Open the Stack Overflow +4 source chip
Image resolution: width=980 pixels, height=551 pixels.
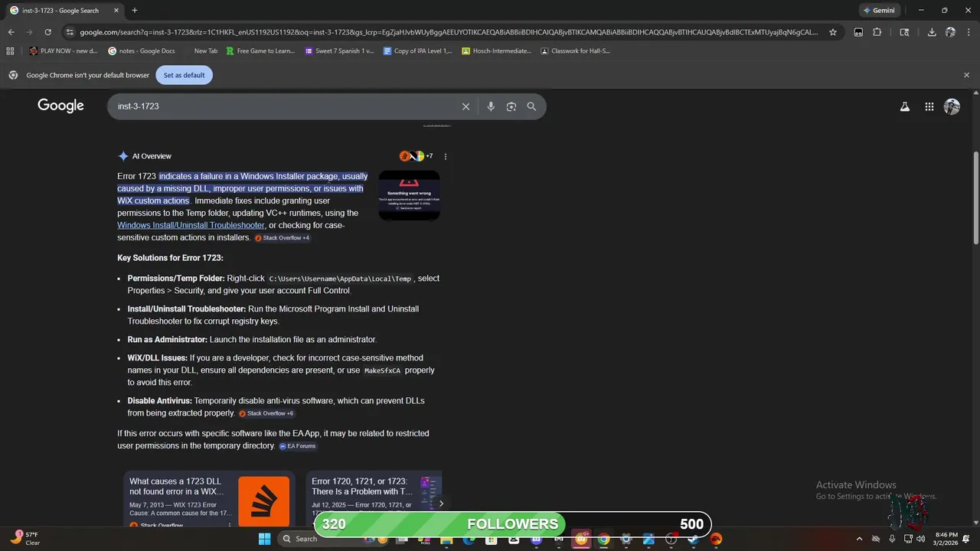click(282, 238)
